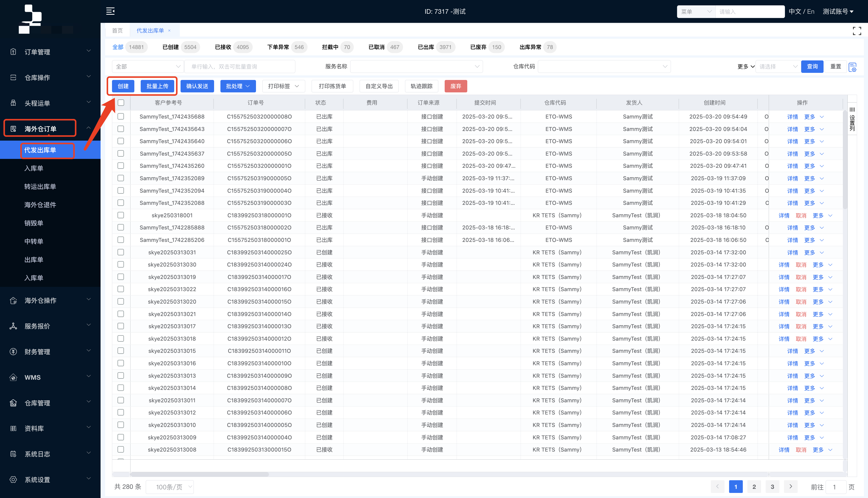Go to the next page arrow
This screenshot has width=868, height=498.
tap(790, 486)
